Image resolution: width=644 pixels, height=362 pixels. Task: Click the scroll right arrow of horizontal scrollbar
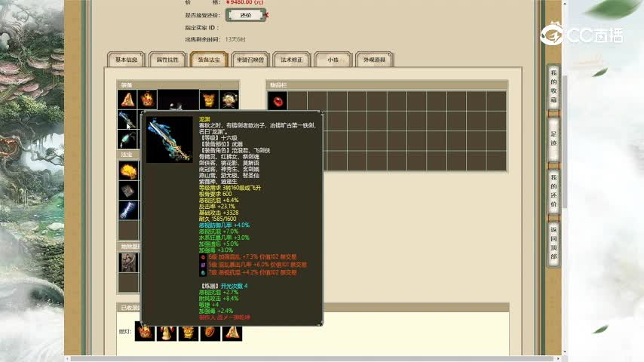coord(559,359)
